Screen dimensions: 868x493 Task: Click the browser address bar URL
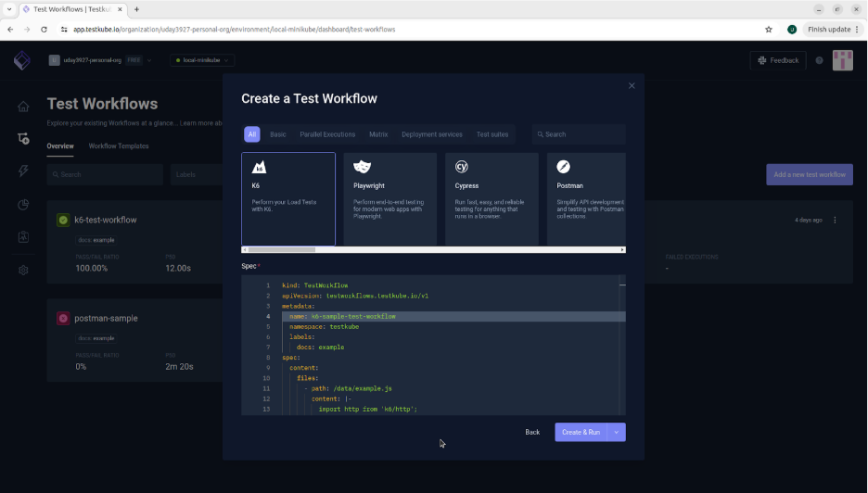tap(235, 30)
